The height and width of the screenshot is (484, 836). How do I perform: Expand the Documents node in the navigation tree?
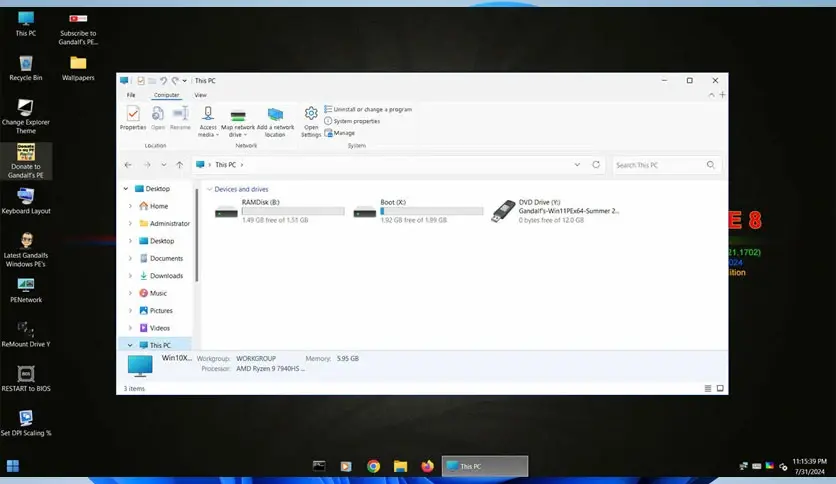pos(130,258)
